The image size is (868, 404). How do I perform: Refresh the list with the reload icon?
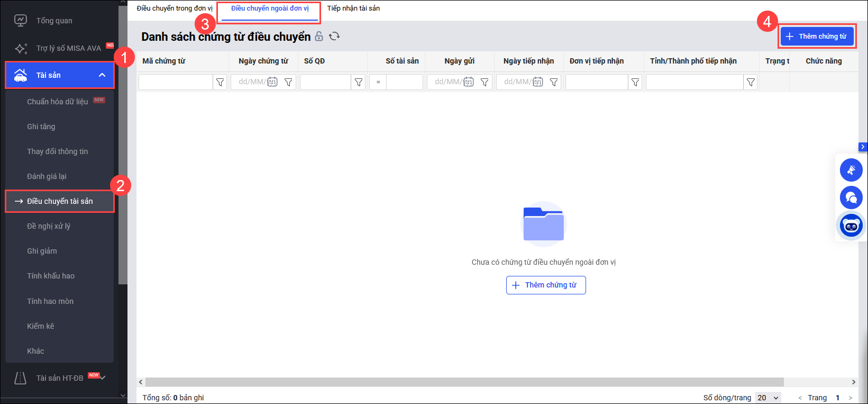coord(334,36)
